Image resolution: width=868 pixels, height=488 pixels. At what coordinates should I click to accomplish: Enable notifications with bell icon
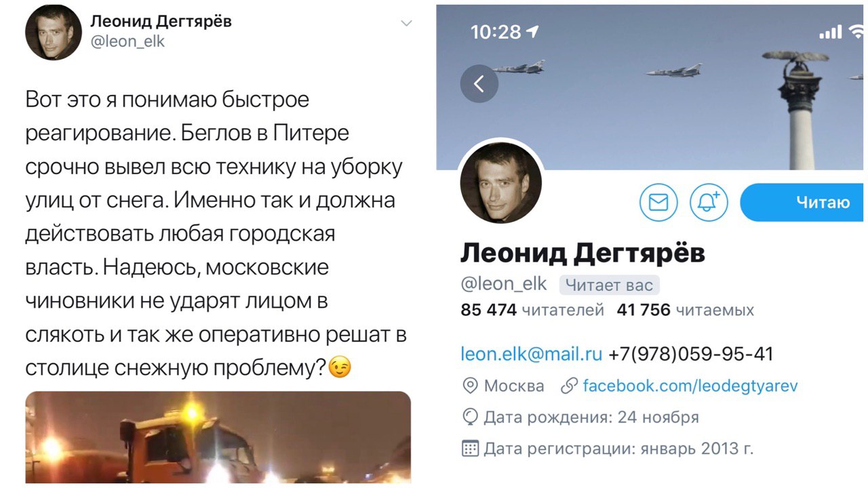point(709,202)
